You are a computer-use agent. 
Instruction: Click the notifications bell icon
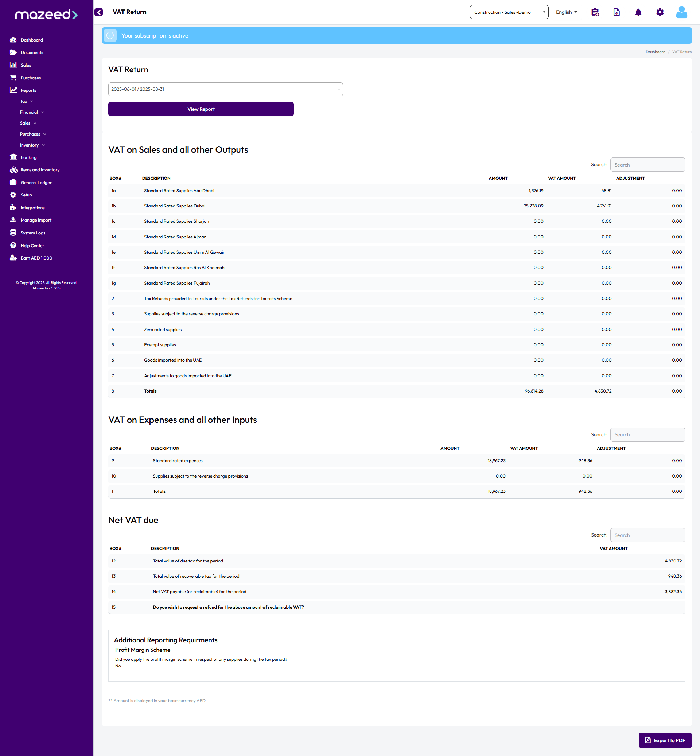pos(638,12)
